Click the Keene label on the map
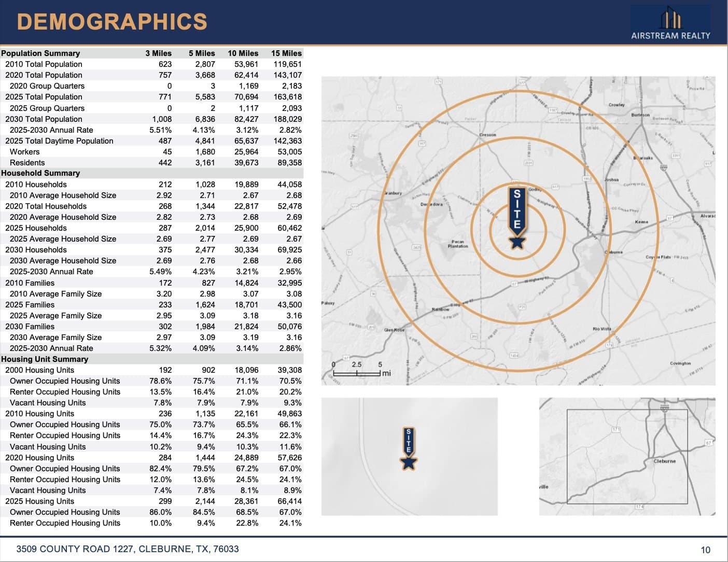Screen dimensions: 728x562 click(641, 222)
